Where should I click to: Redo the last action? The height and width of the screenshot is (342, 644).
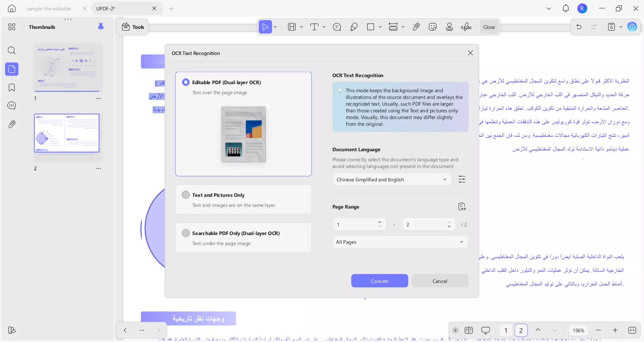coord(594,27)
